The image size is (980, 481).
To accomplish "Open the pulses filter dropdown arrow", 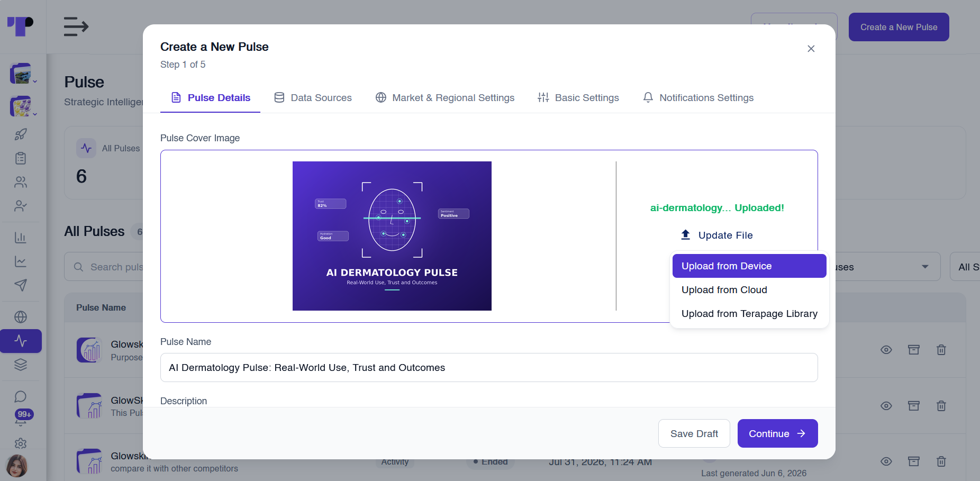I will [925, 267].
